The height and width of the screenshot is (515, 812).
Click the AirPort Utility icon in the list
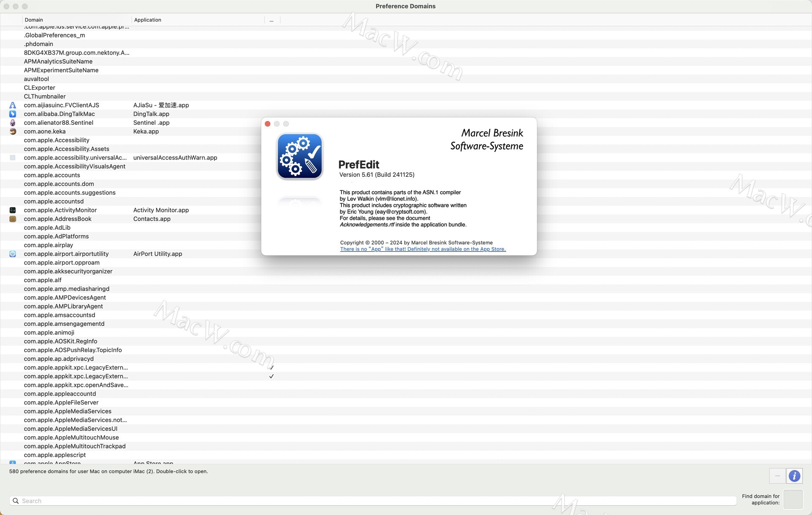[x=13, y=254]
